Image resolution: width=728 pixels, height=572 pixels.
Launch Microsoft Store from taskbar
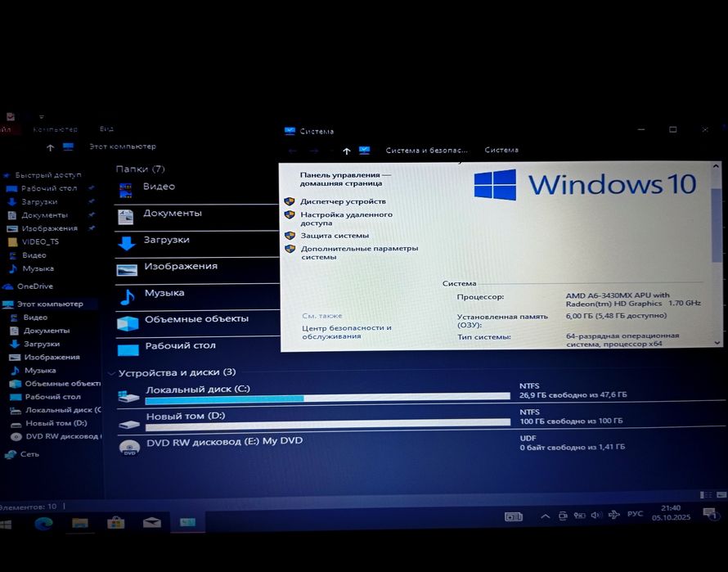[x=115, y=523]
